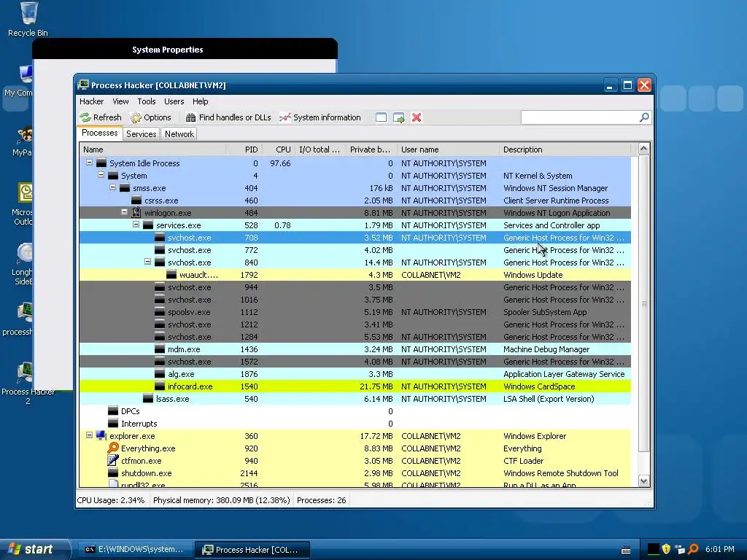
Task: Sort by the Private bytes column header
Action: tap(371, 149)
